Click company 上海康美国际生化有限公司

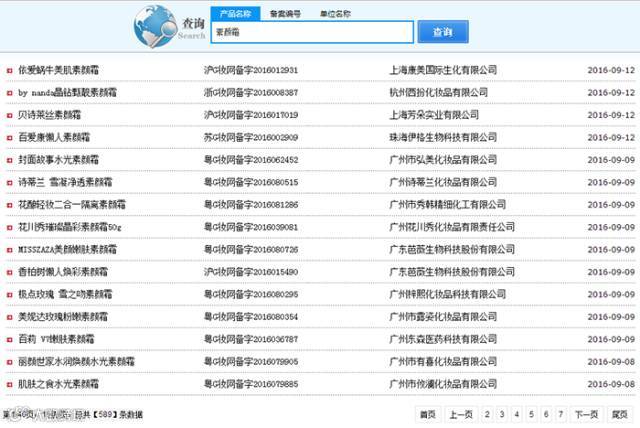coord(443,70)
